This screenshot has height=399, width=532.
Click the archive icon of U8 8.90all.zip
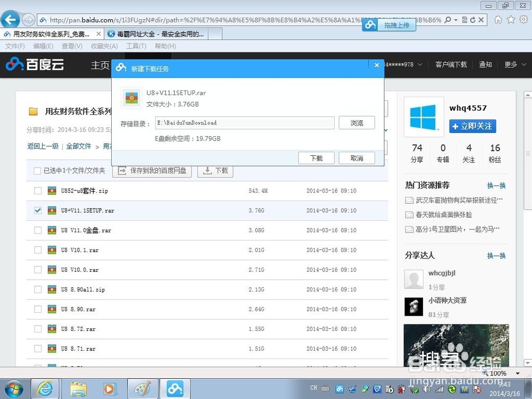52,289
